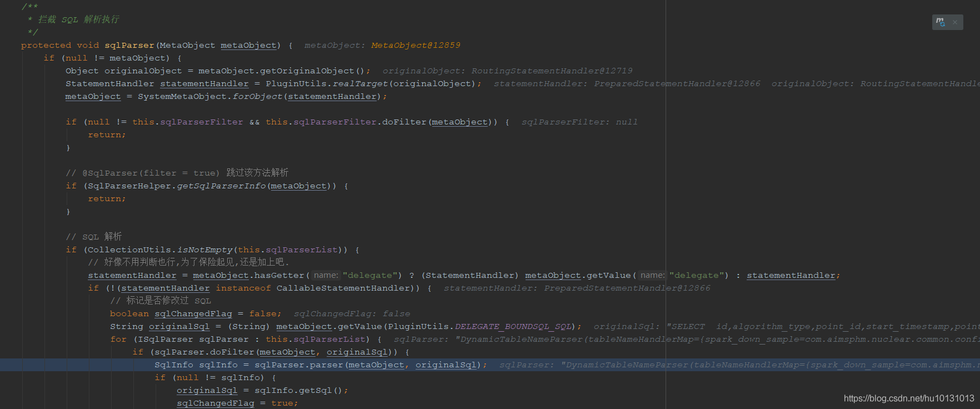The image size is (980, 409).
Task: Select the 'getOriginalObject' method call
Action: [x=307, y=71]
